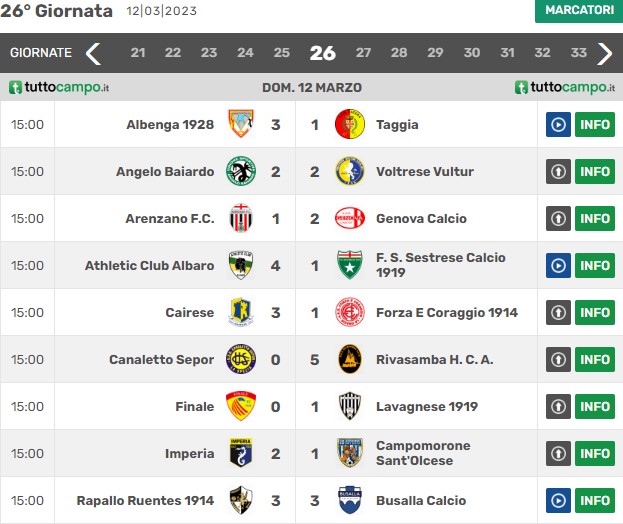The image size is (623, 524).
Task: Go to next giornate with right chevron
Action: tap(605, 53)
